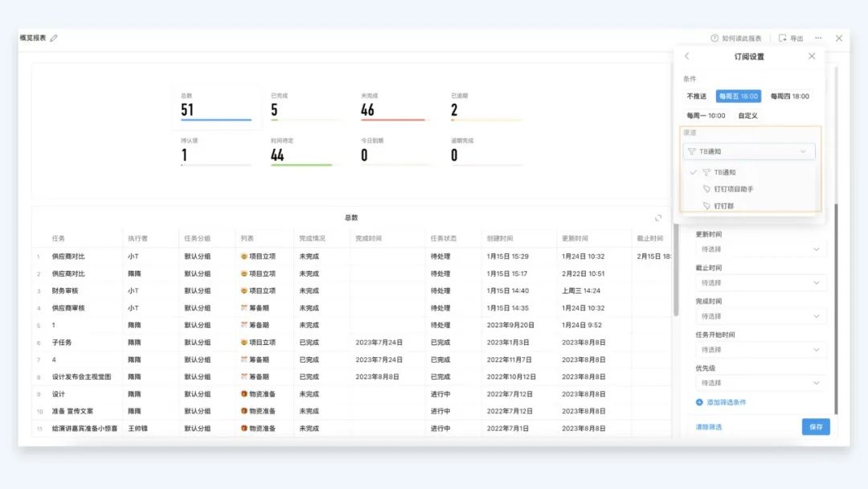Click the 清除筛选 link
Screen dimensions: 868x489
709,427
